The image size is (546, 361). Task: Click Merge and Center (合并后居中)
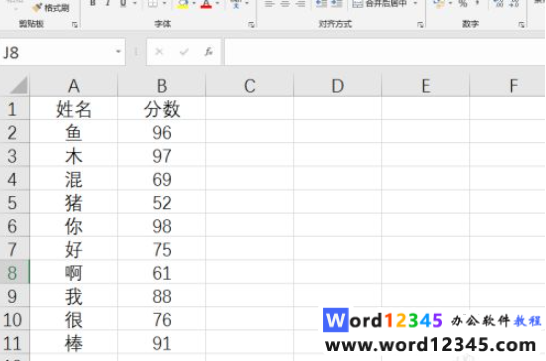coord(380,4)
